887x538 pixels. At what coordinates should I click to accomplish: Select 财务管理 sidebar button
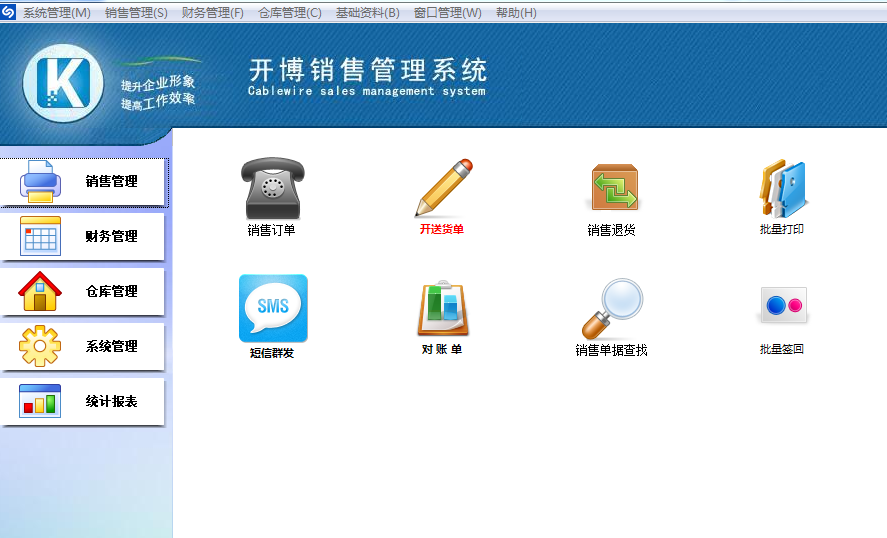pos(83,236)
